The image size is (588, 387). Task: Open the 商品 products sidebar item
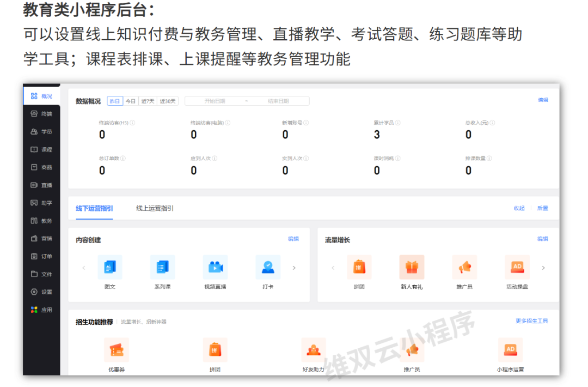[41, 167]
